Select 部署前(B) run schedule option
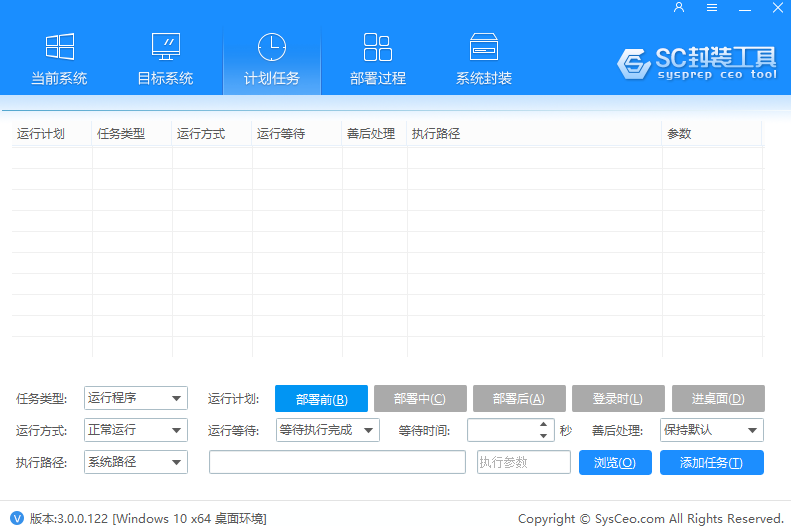The width and height of the screenshot is (791, 528). 321,399
